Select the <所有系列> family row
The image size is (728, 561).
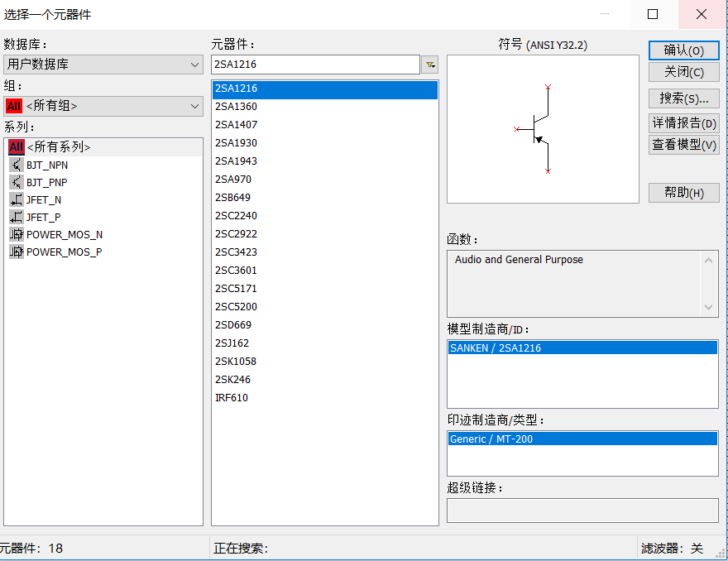pos(105,147)
